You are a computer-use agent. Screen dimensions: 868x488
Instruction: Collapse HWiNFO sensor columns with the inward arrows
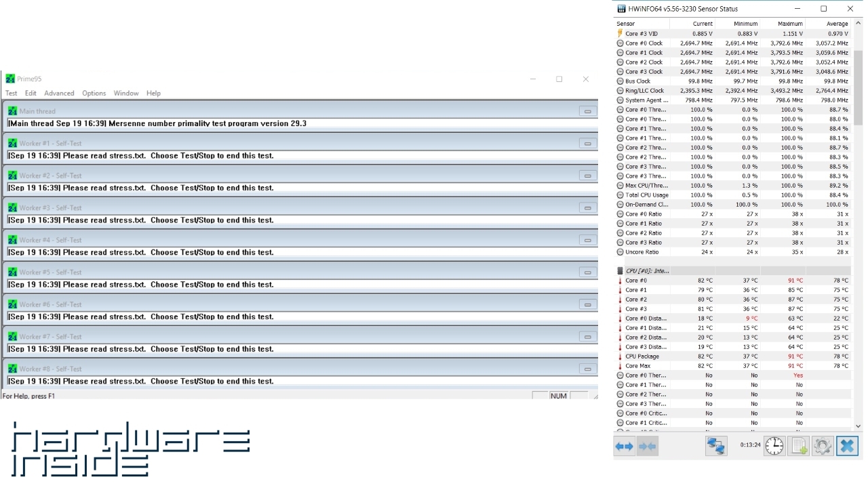tap(648, 446)
